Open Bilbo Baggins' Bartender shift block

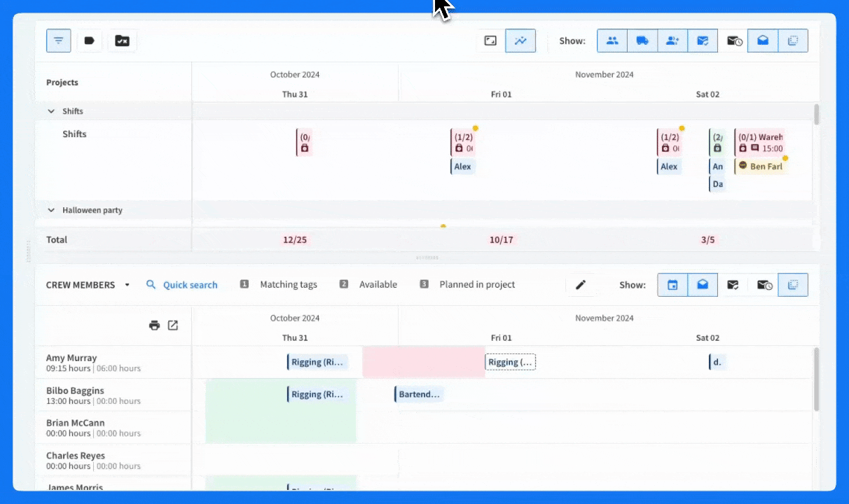click(419, 394)
